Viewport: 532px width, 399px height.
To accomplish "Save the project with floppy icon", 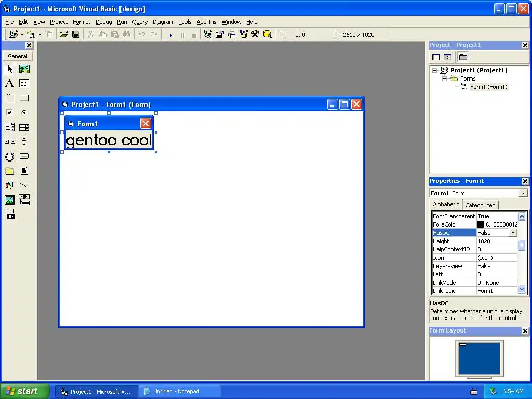I will click(x=76, y=35).
